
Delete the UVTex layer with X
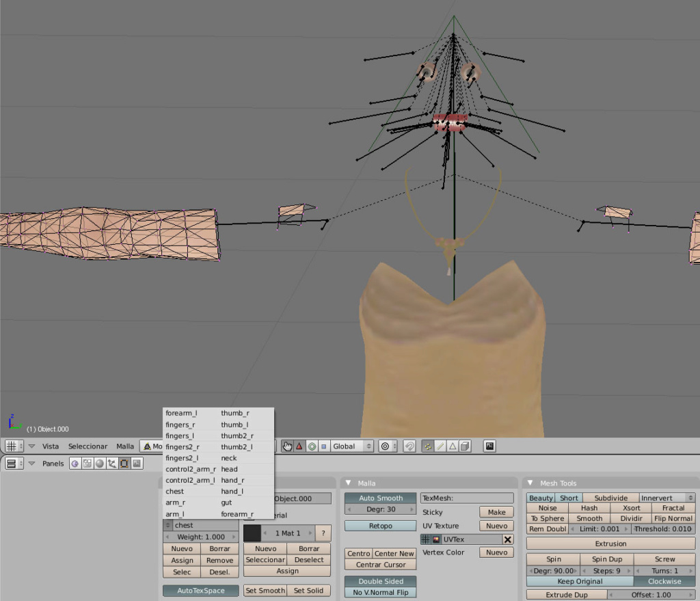pos(508,539)
